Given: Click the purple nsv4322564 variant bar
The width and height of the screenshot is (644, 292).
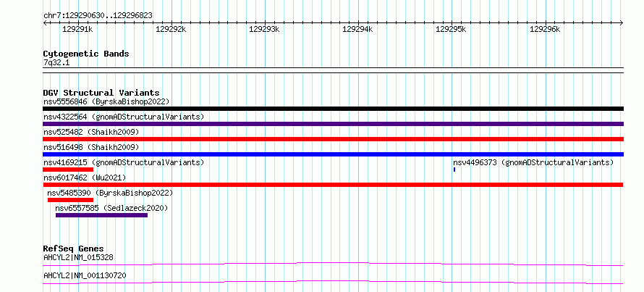Looking at the screenshot, I should [x=333, y=124].
